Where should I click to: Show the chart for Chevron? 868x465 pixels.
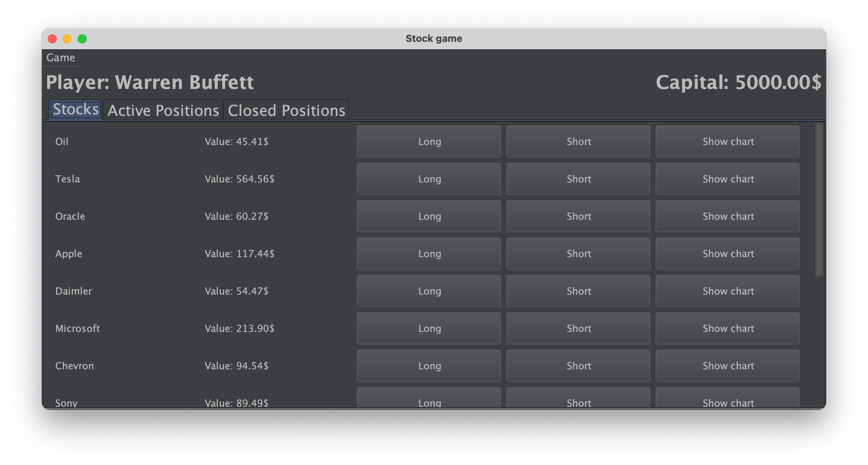click(x=728, y=366)
